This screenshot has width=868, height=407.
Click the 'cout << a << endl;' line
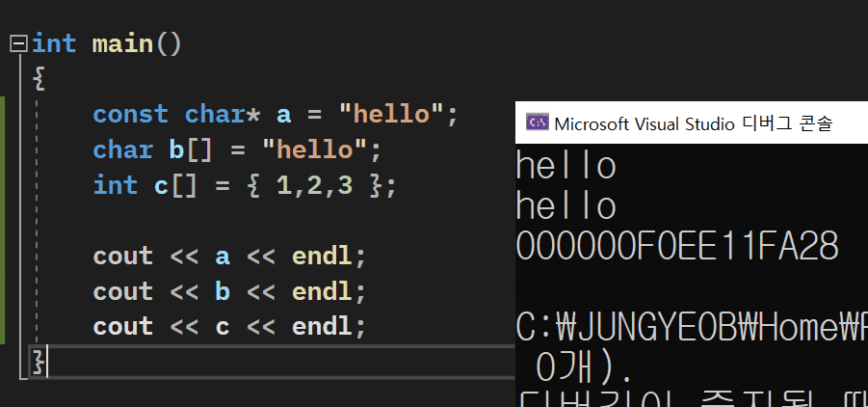pos(229,257)
